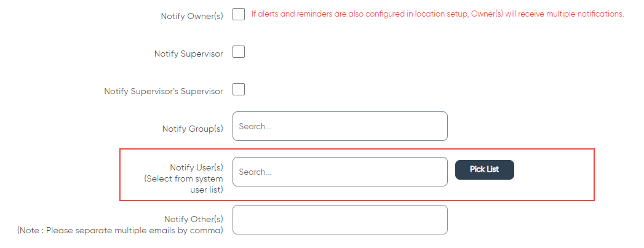
Task: Click the Notify Supervisor label text
Action: tap(188, 54)
